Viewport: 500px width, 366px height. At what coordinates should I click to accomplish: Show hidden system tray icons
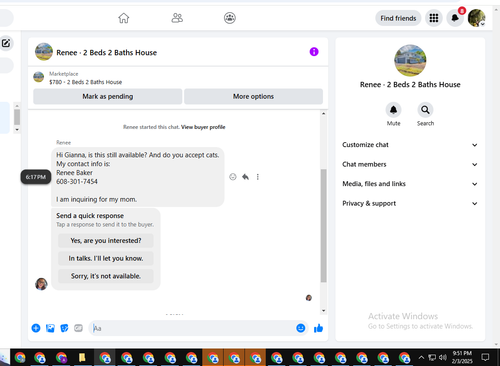[x=421, y=358]
